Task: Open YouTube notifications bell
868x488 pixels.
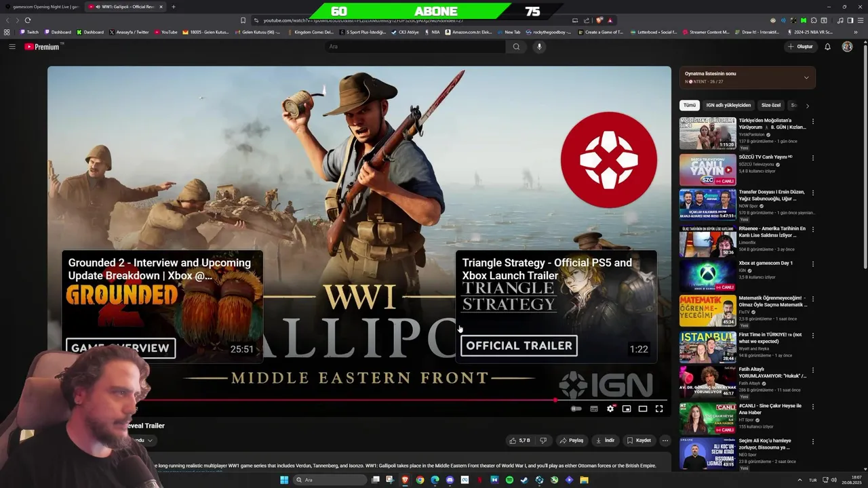Action: point(827,47)
